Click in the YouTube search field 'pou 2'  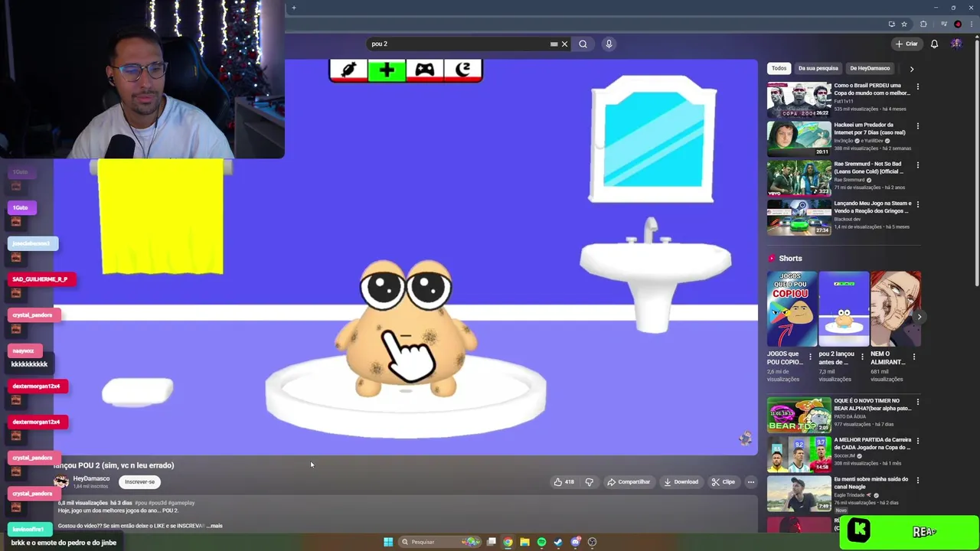pos(459,44)
